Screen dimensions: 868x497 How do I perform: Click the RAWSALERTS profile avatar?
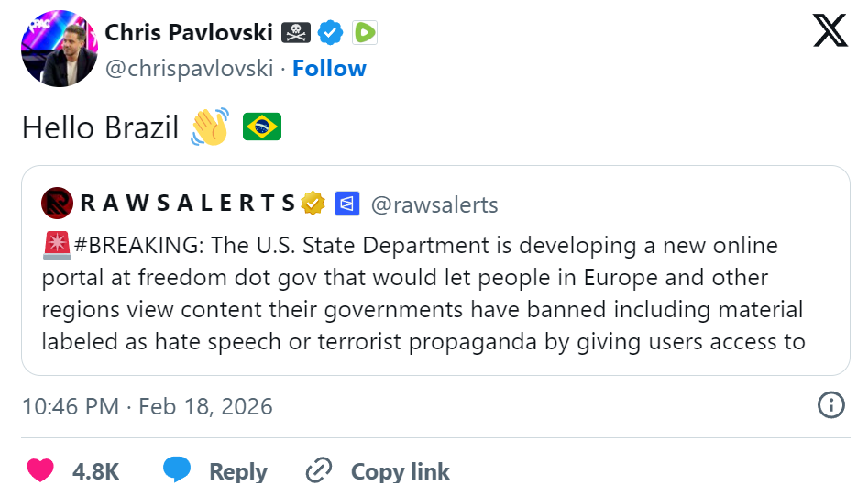coord(59,203)
